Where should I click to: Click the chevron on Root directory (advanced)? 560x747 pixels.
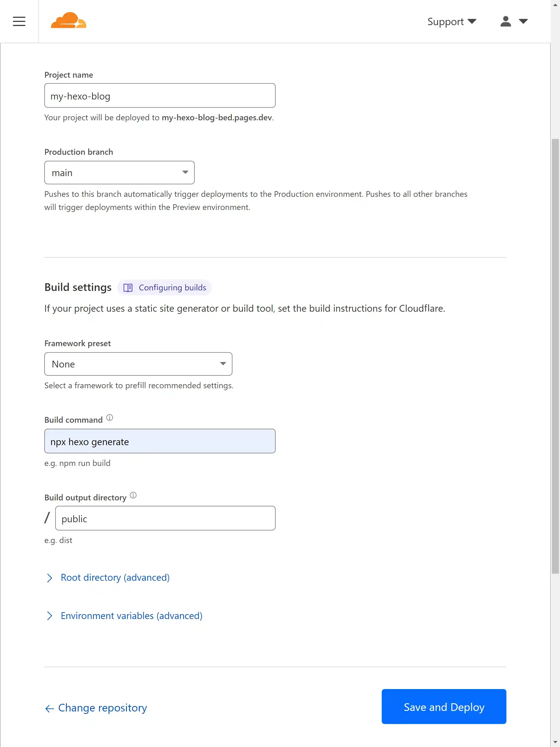tap(50, 578)
